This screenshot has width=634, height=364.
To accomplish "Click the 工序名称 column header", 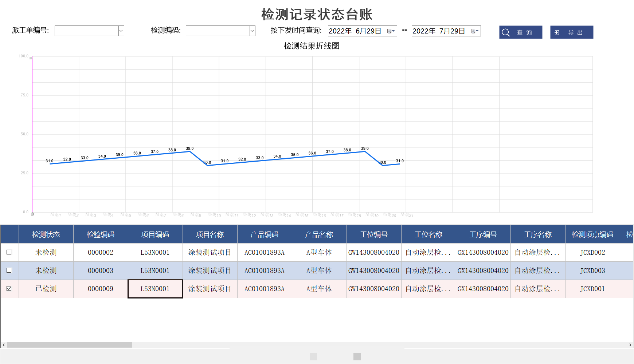I will click(538, 234).
